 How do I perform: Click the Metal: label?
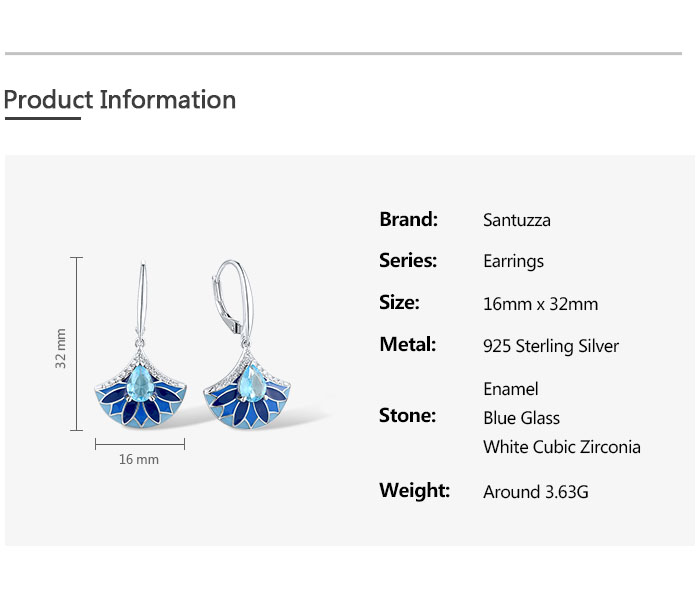[407, 344]
